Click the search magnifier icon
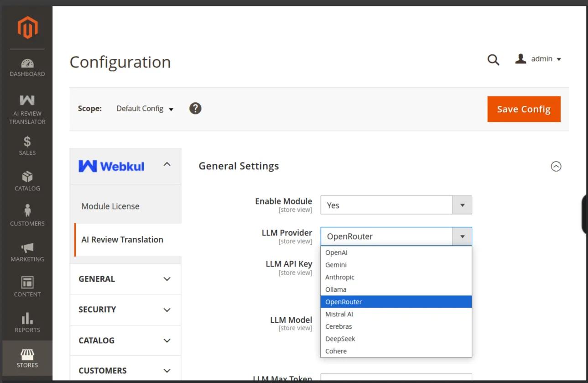The height and width of the screenshot is (383, 588). click(x=493, y=59)
